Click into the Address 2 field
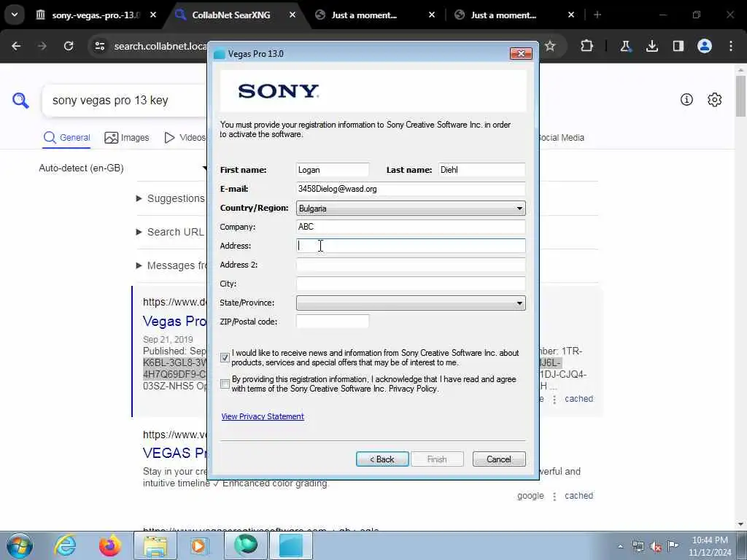This screenshot has width=747, height=560. tap(411, 265)
